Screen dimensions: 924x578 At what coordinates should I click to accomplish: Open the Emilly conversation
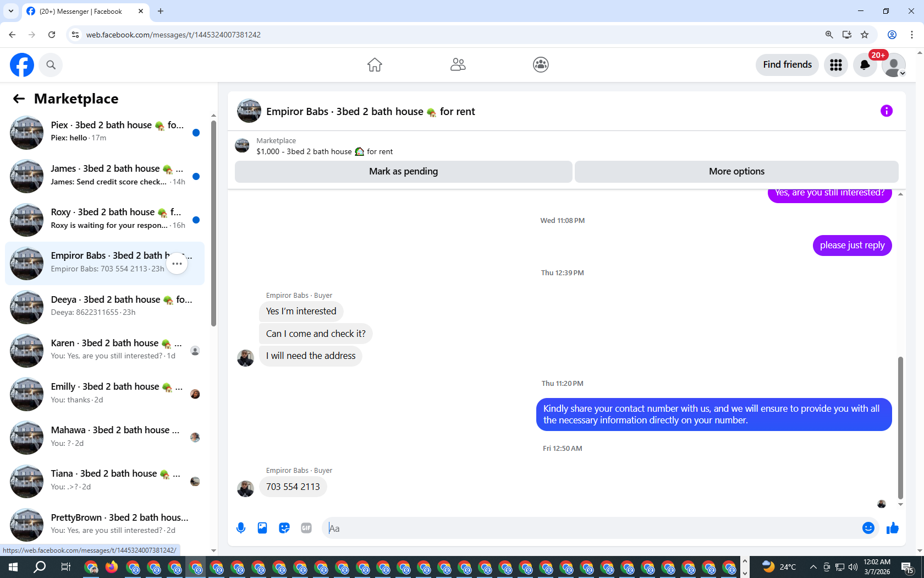[x=105, y=394]
